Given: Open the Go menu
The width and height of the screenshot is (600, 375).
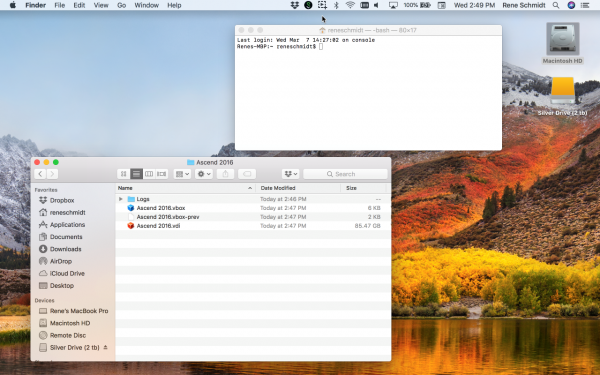Looking at the screenshot, I should coord(121,5).
